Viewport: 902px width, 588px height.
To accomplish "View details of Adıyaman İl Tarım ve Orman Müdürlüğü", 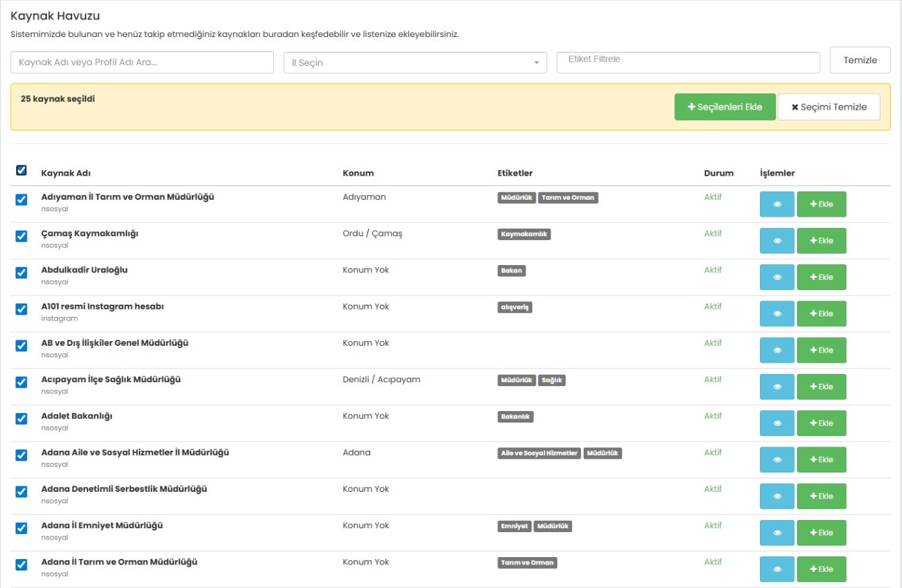I will click(777, 205).
